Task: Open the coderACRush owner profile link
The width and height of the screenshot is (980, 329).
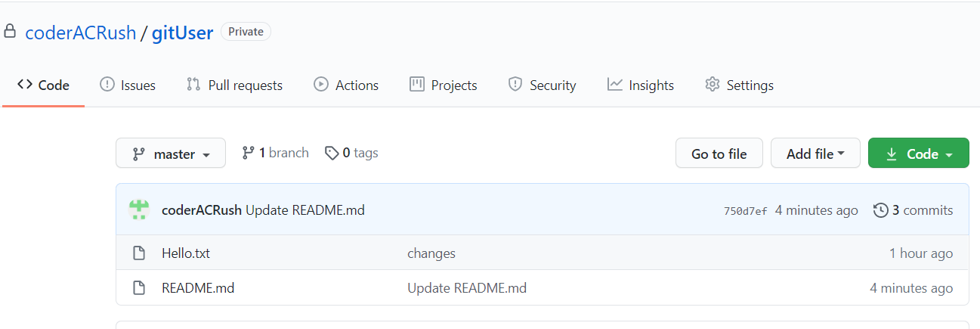Action: click(x=81, y=33)
